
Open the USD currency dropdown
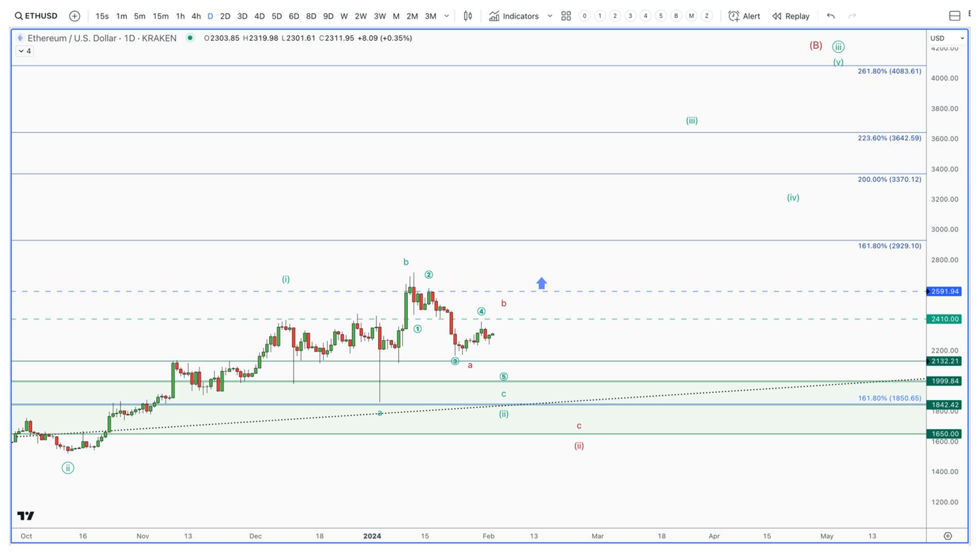click(947, 38)
